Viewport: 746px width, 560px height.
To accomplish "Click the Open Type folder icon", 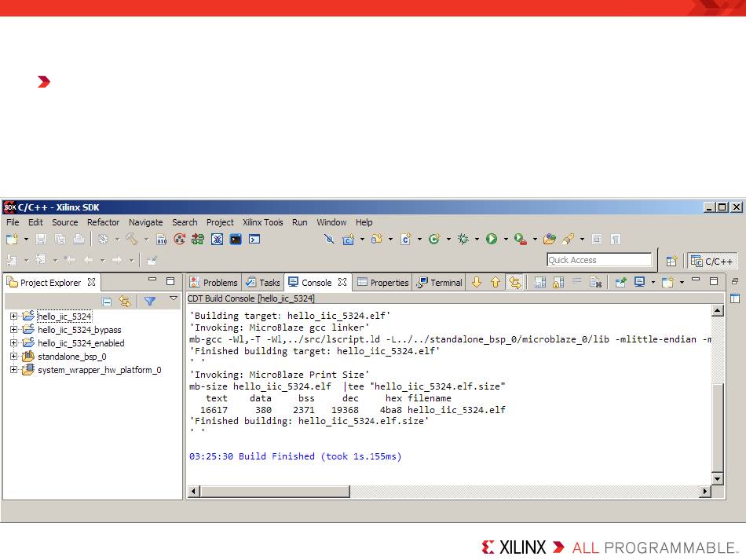I will tap(550, 239).
